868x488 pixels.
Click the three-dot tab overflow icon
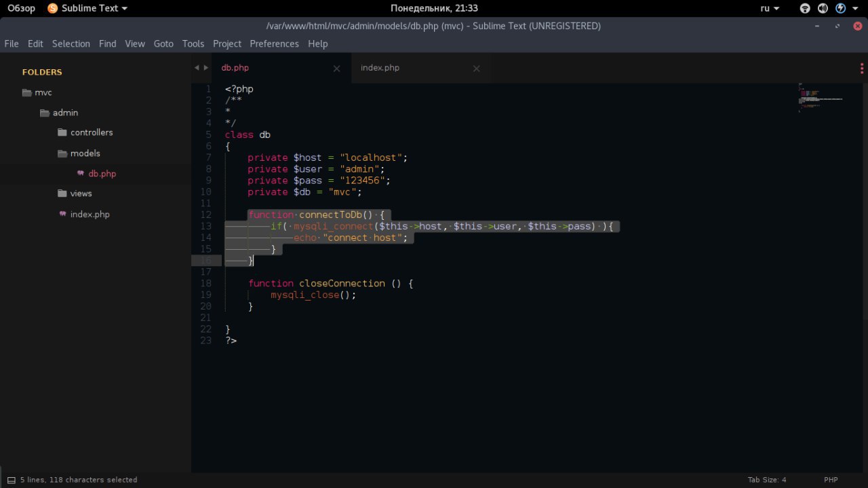click(861, 69)
